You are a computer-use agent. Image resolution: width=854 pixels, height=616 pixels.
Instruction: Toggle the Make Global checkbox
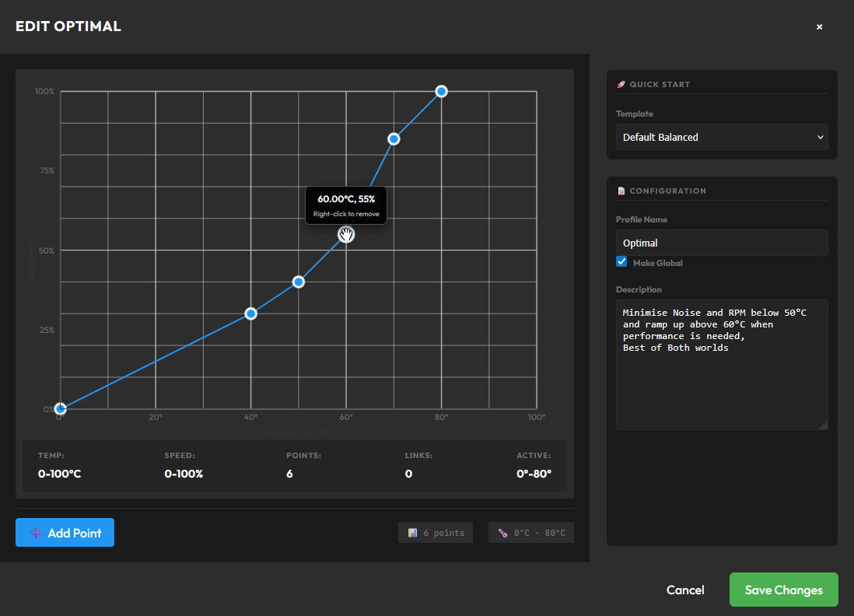(621, 261)
